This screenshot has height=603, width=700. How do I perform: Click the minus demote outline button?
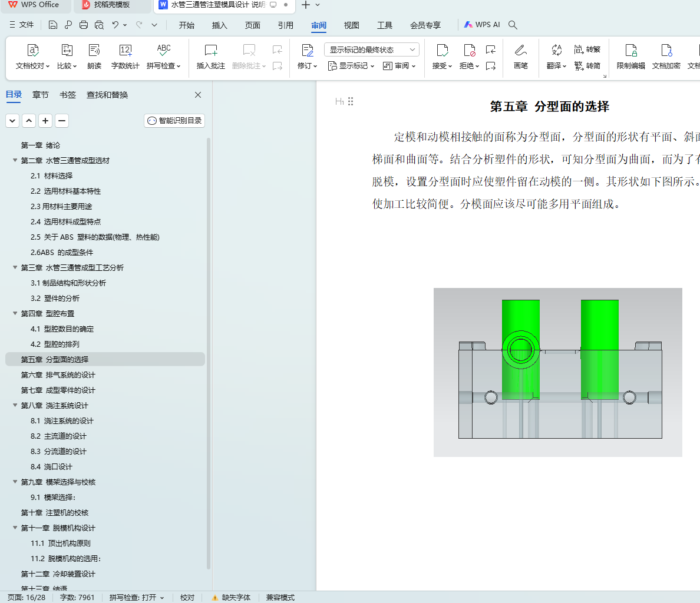(x=62, y=120)
